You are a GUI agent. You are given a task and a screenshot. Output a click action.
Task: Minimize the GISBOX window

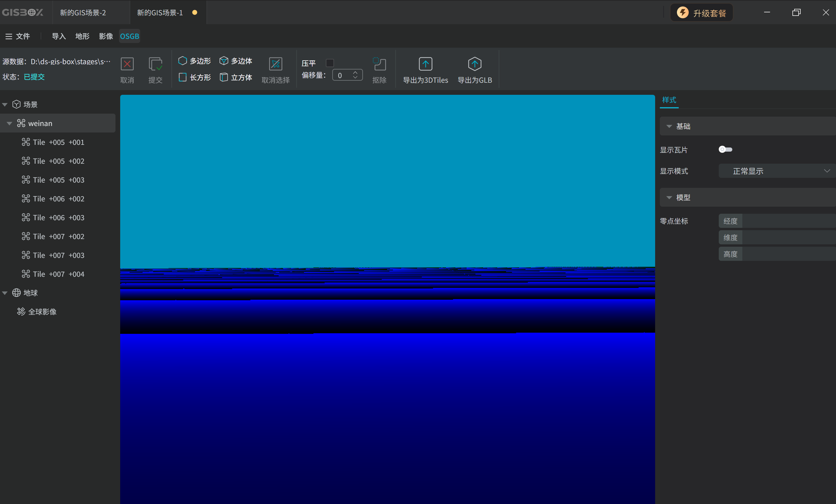coord(767,12)
